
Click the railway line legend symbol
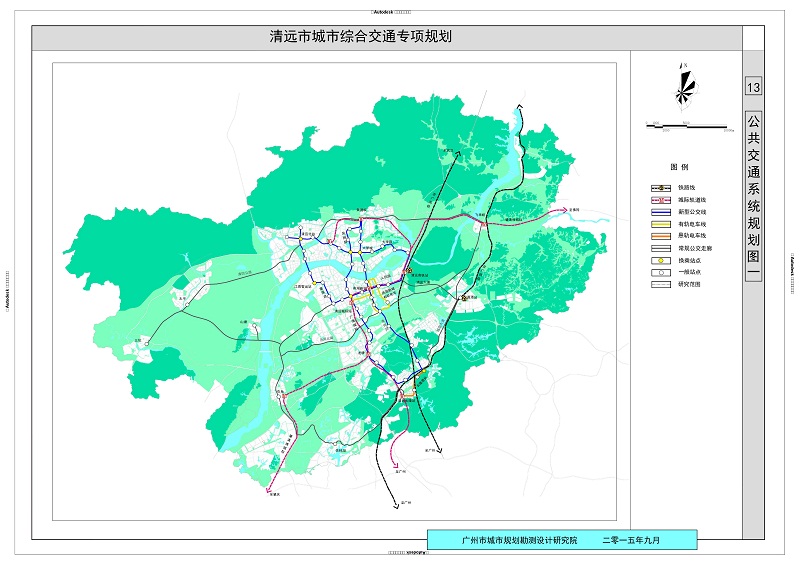[x=659, y=186]
